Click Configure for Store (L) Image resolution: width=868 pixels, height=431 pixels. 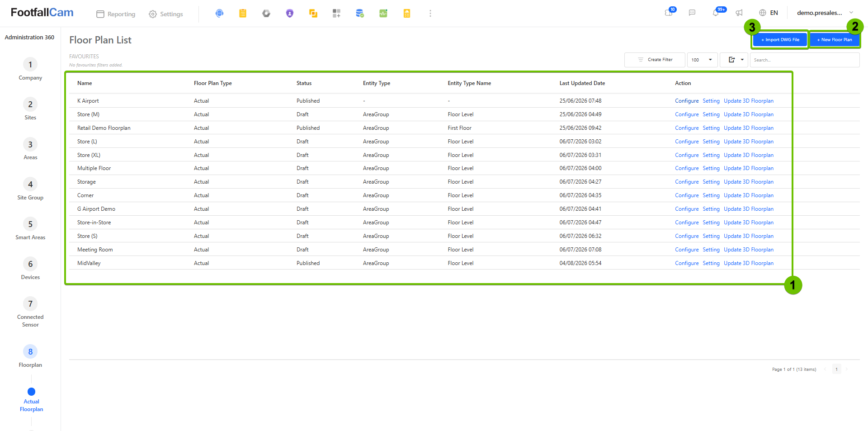click(687, 142)
